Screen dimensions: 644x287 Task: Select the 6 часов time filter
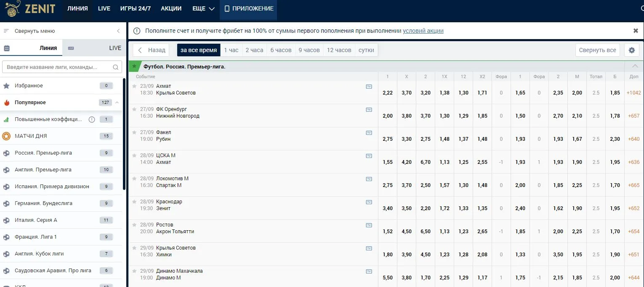(x=281, y=50)
